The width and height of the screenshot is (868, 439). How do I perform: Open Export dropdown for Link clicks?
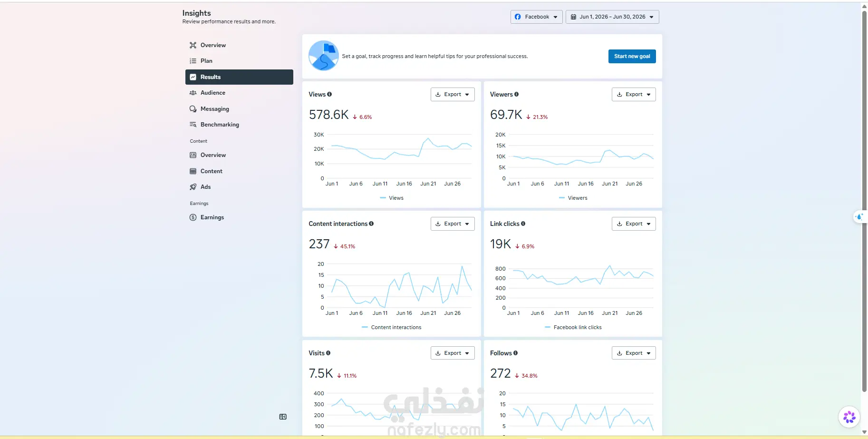click(x=634, y=224)
